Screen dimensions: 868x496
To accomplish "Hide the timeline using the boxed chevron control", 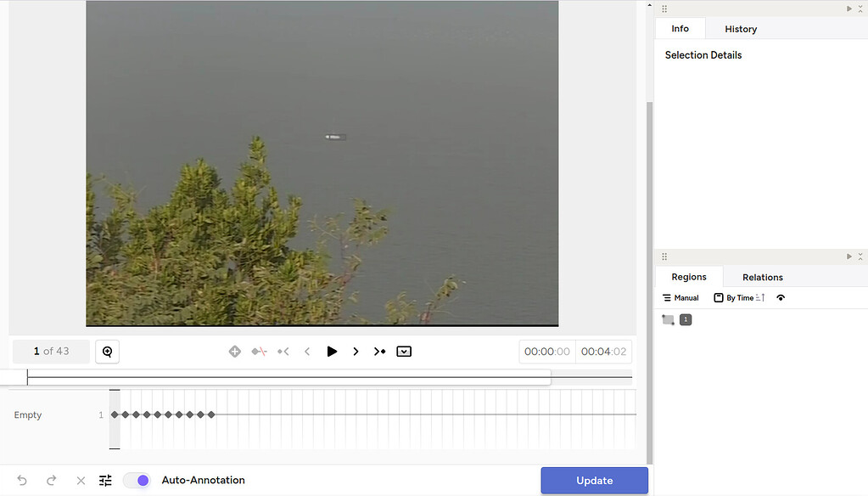I will [404, 351].
